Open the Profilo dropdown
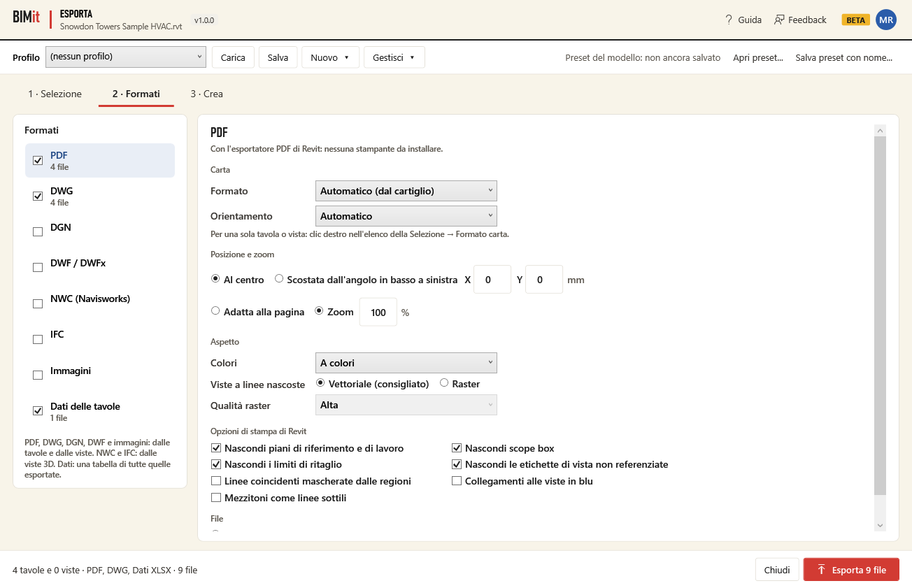This screenshot has width=912, height=588. click(x=126, y=57)
